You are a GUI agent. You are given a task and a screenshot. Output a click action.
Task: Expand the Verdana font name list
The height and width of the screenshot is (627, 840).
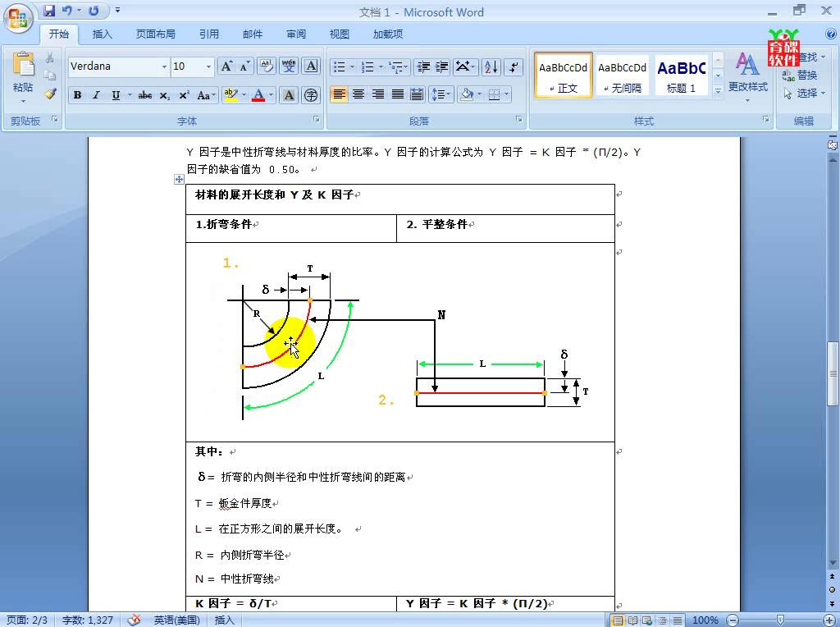tap(164, 66)
